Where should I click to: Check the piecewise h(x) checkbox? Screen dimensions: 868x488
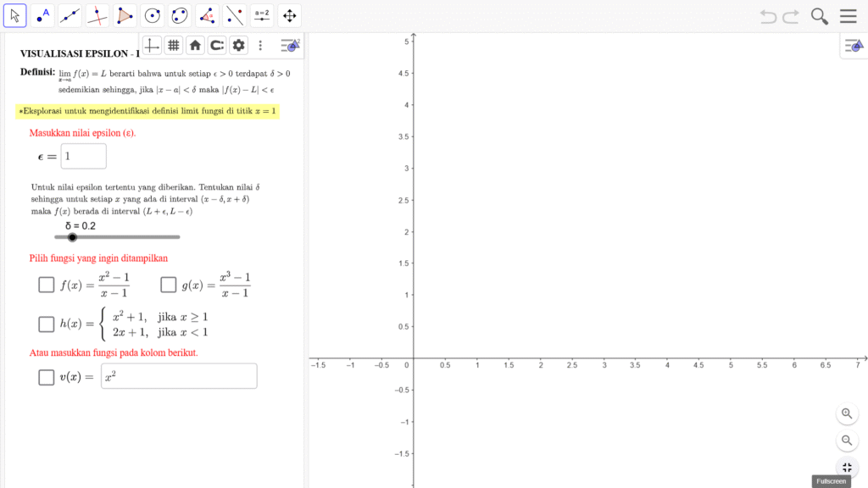(47, 324)
